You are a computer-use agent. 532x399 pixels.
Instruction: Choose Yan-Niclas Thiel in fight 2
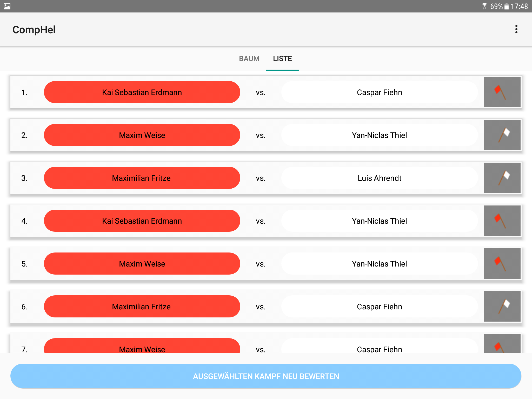pos(379,135)
